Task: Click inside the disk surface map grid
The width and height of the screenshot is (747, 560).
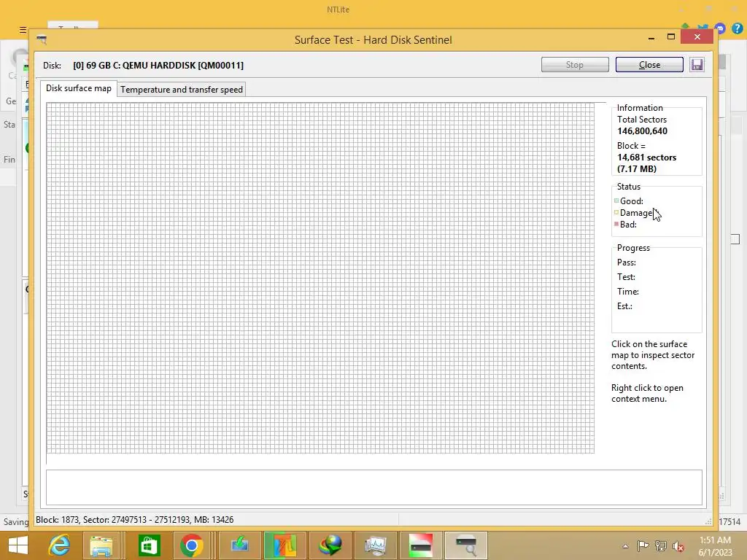Action: [320, 278]
